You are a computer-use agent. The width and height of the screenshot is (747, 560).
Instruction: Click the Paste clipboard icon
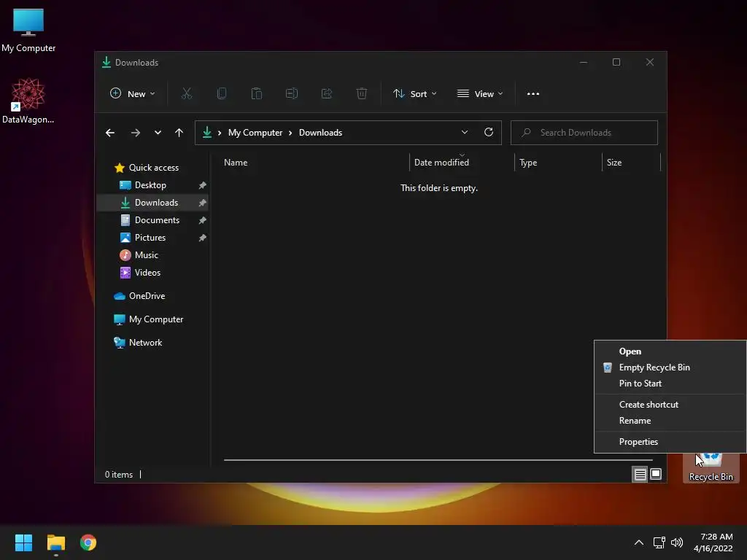click(x=257, y=94)
